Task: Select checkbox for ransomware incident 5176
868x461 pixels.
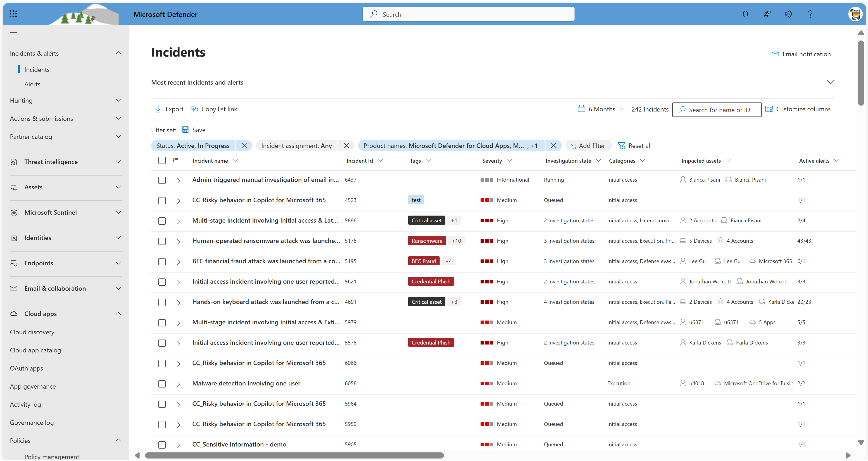Action: coord(162,241)
